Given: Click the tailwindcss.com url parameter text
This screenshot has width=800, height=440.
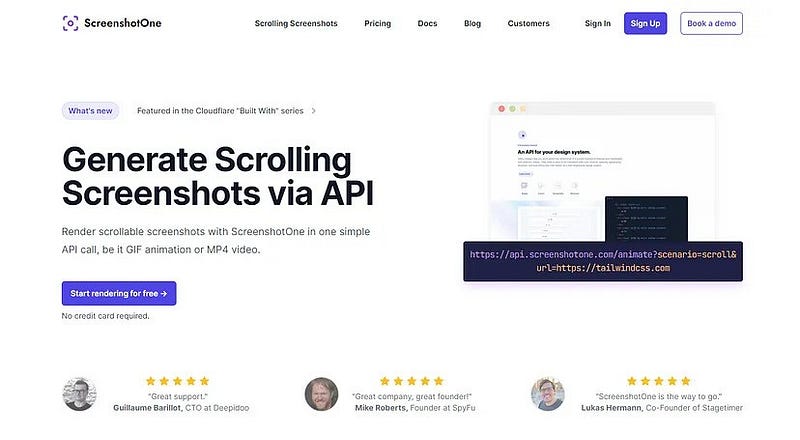Looking at the screenshot, I should coord(603,268).
